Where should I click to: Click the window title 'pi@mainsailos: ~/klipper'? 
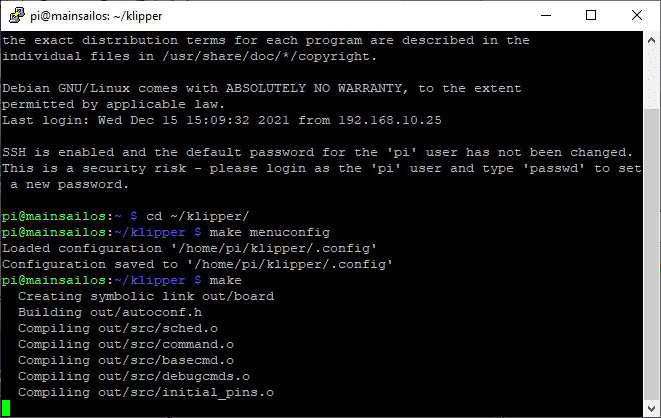(96, 16)
